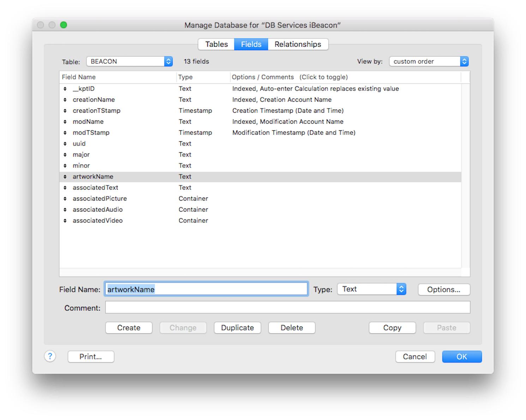The image size is (526, 420).
Task: Select the creationTStamp field name
Action: click(97, 111)
